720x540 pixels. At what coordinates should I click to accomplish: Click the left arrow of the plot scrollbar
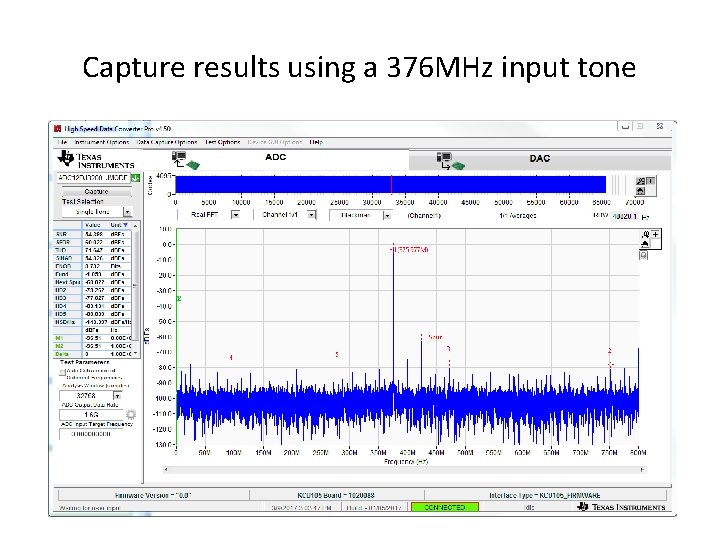pos(166,470)
